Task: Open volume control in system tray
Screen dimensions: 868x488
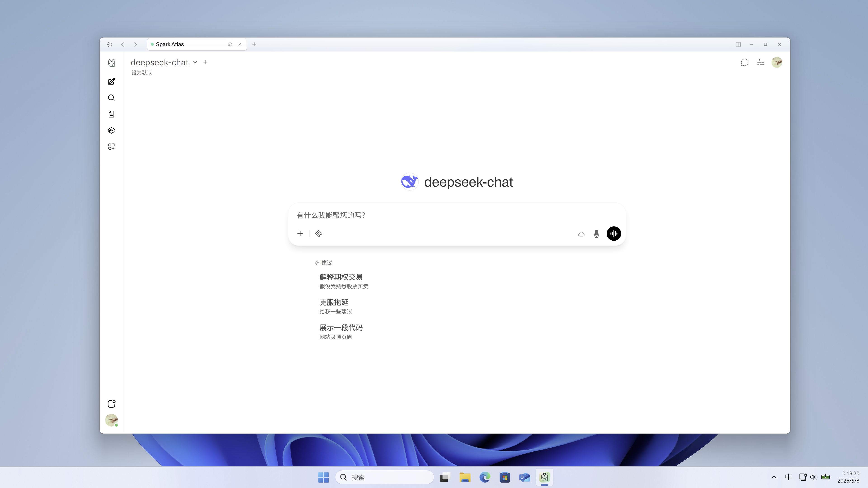Action: coord(814,477)
